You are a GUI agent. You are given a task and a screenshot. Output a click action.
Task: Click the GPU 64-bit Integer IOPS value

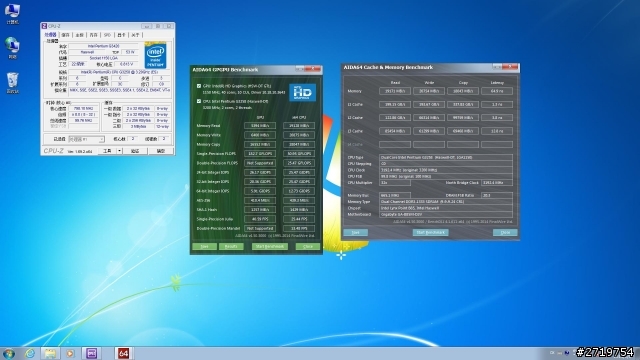[x=260, y=191]
